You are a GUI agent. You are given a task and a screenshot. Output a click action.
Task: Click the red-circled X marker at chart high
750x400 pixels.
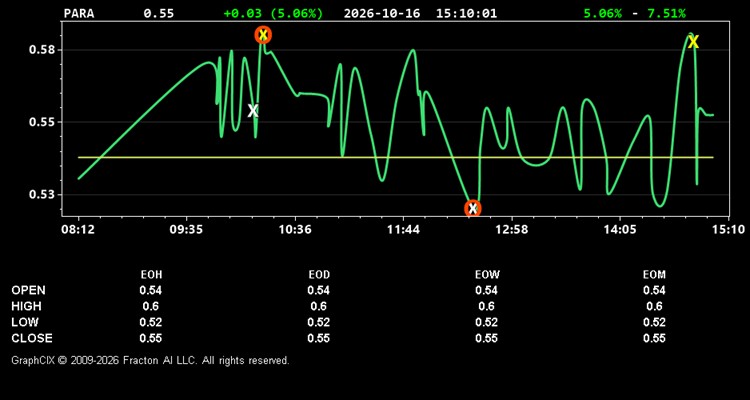[263, 34]
